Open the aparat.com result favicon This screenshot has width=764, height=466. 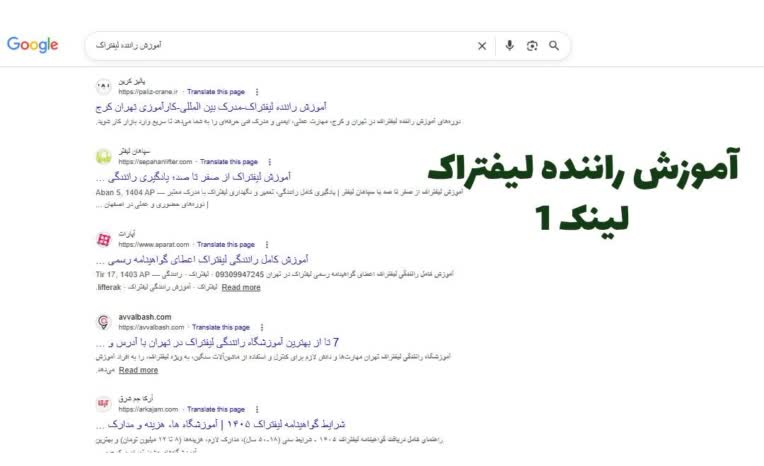pos(103,239)
